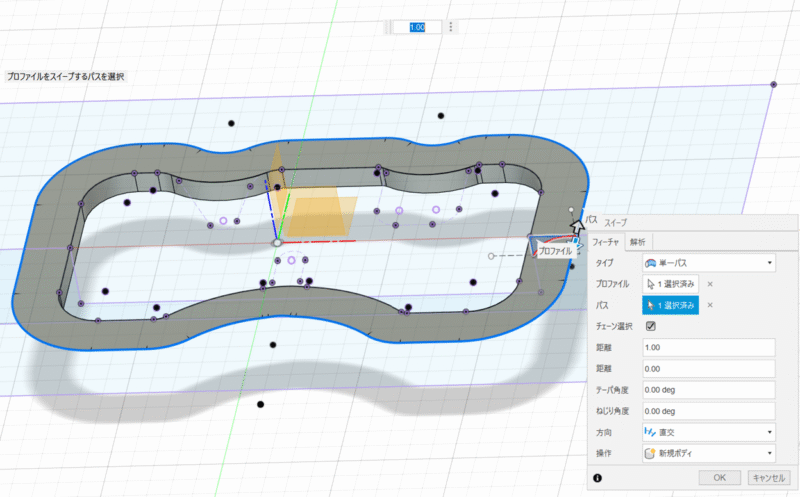Screen dimensions: 800x497
Task: Clear the profile selection with its X icon
Action: coord(710,284)
